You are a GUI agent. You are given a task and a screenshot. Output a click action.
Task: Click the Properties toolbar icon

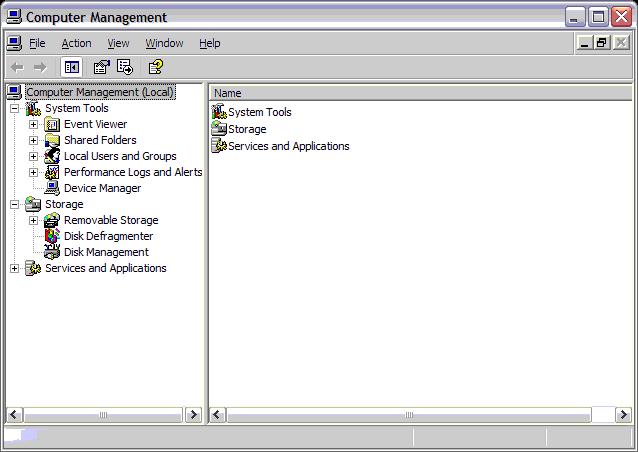click(101, 67)
